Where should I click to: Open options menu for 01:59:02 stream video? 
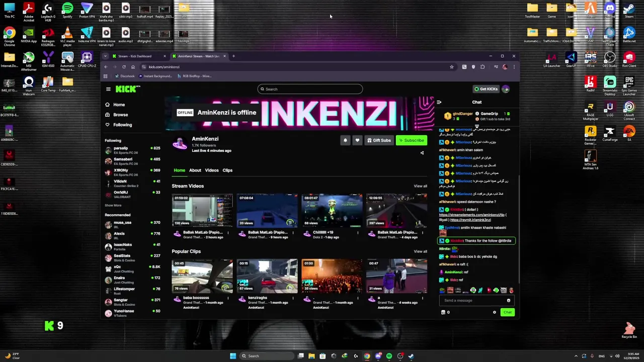[x=228, y=232]
